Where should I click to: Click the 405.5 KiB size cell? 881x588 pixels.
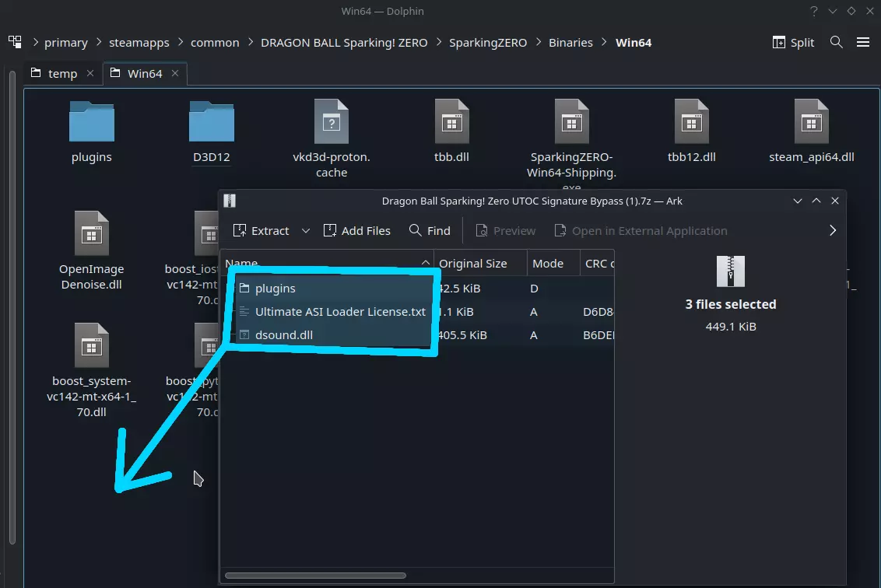point(462,335)
